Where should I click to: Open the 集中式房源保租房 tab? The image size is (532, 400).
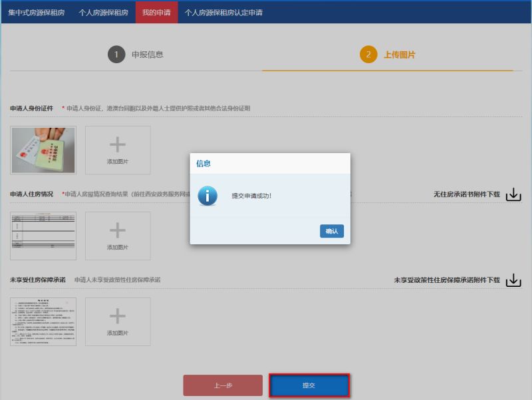[x=37, y=12]
